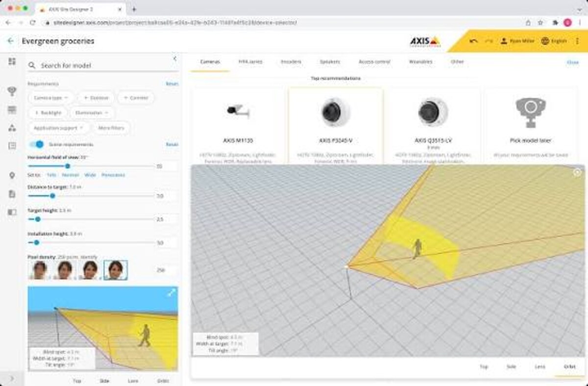Screen dimensions: 588x386
Task: Click the redo arrow in yellow header
Action: point(488,41)
